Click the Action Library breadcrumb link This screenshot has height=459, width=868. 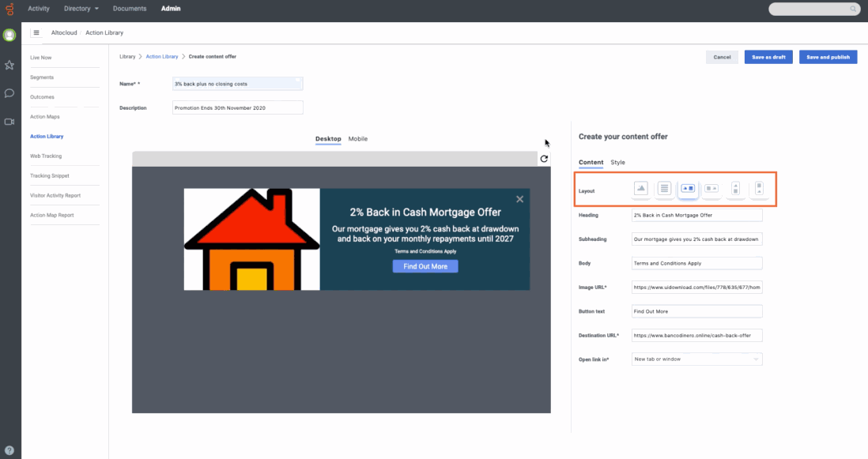coord(162,57)
